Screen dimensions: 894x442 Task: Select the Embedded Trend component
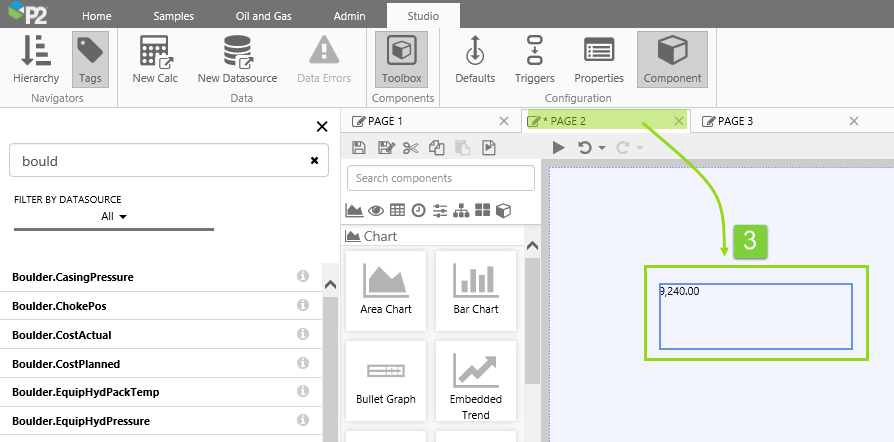(476, 381)
